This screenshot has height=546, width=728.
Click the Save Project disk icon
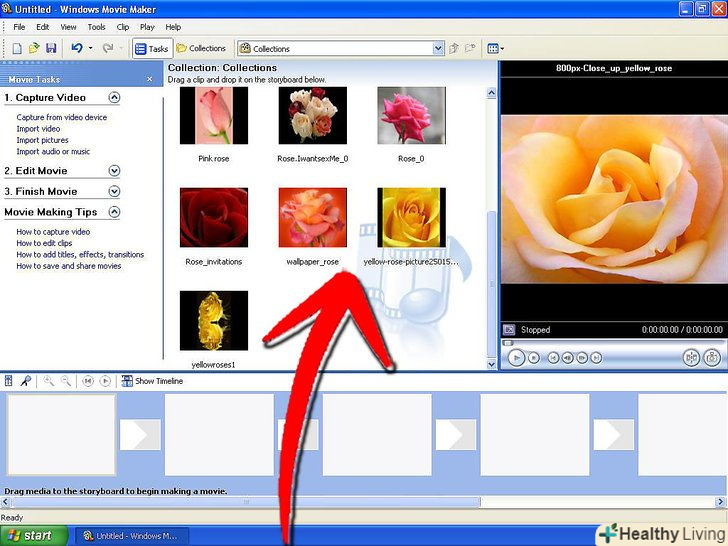(x=51, y=48)
